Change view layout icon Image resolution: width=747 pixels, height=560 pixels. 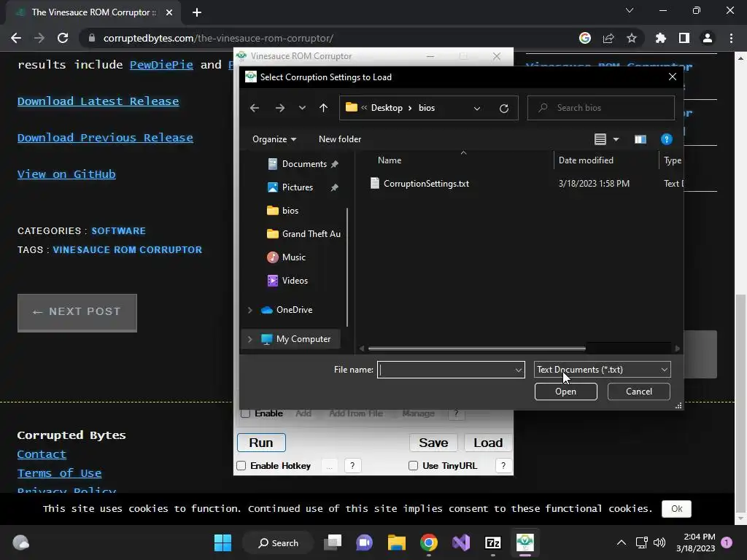point(600,139)
